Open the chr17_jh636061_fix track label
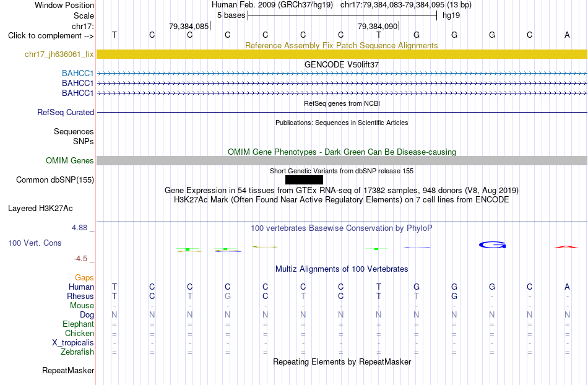Screen dimensions: 588x385 pos(59,54)
